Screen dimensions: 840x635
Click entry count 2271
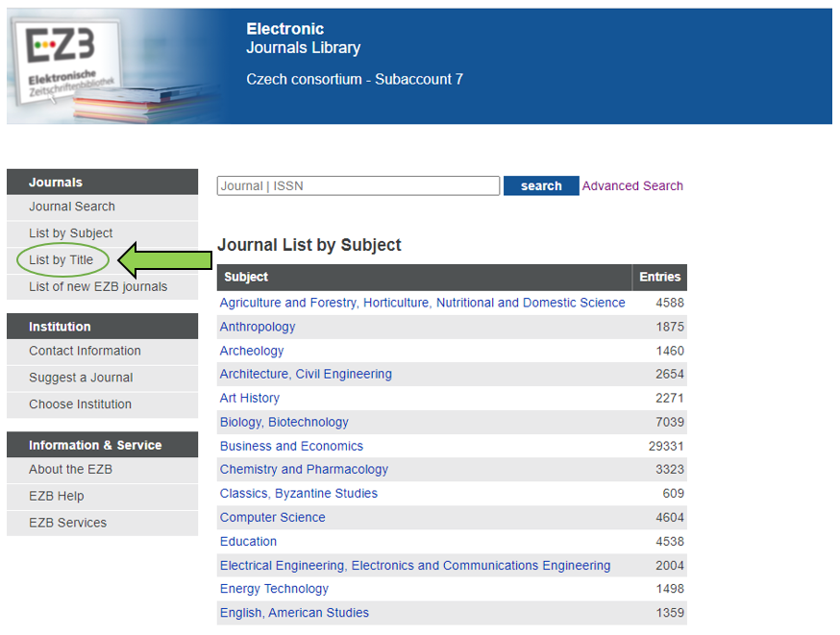670,399
